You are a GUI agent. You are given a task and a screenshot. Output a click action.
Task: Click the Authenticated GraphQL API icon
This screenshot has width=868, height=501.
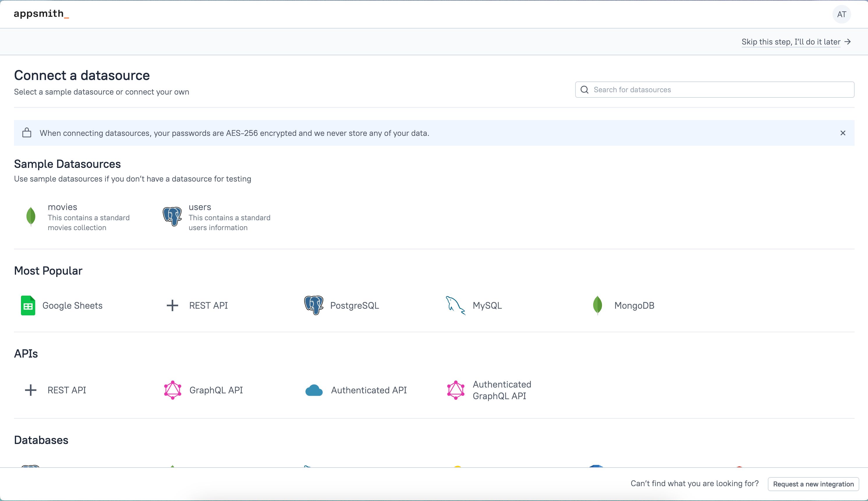point(456,390)
